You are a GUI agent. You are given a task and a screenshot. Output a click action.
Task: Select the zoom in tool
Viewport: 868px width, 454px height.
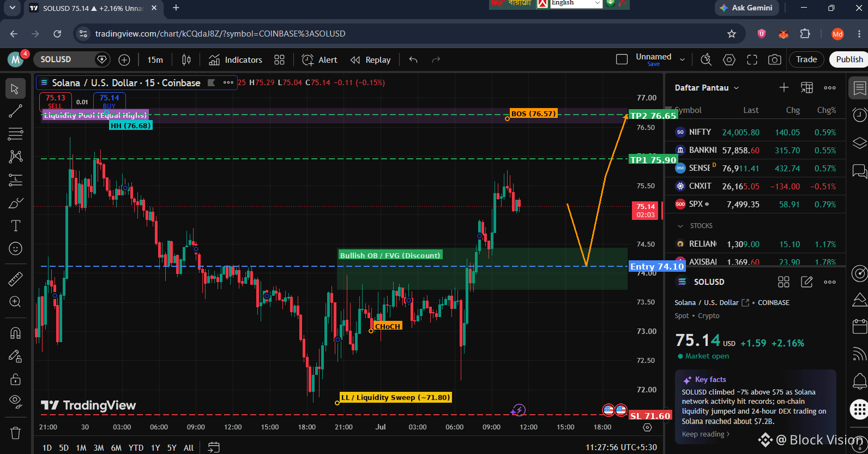[15, 302]
